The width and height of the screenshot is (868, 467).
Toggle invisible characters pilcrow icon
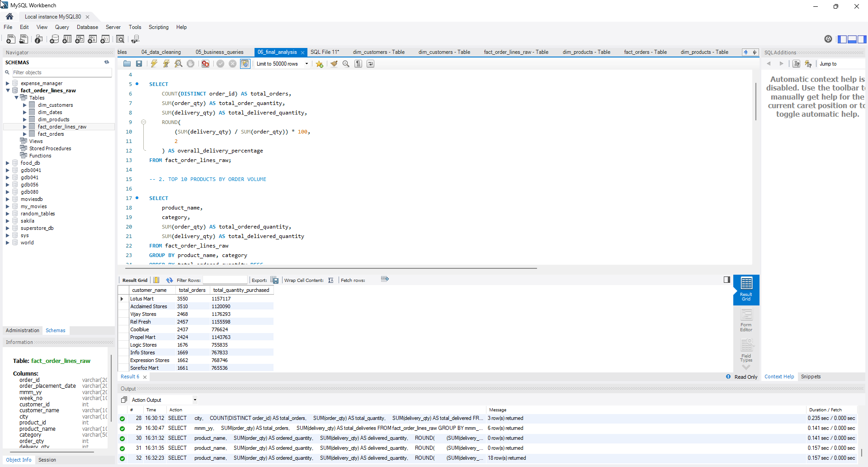[358, 64]
